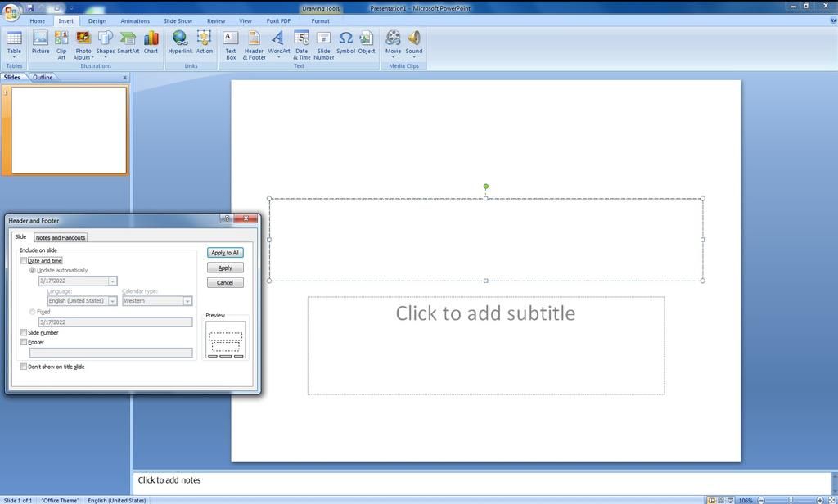Screen dimensions: 838x504
Task: Click the Header & Footer ribbon icon
Action: [x=254, y=44]
